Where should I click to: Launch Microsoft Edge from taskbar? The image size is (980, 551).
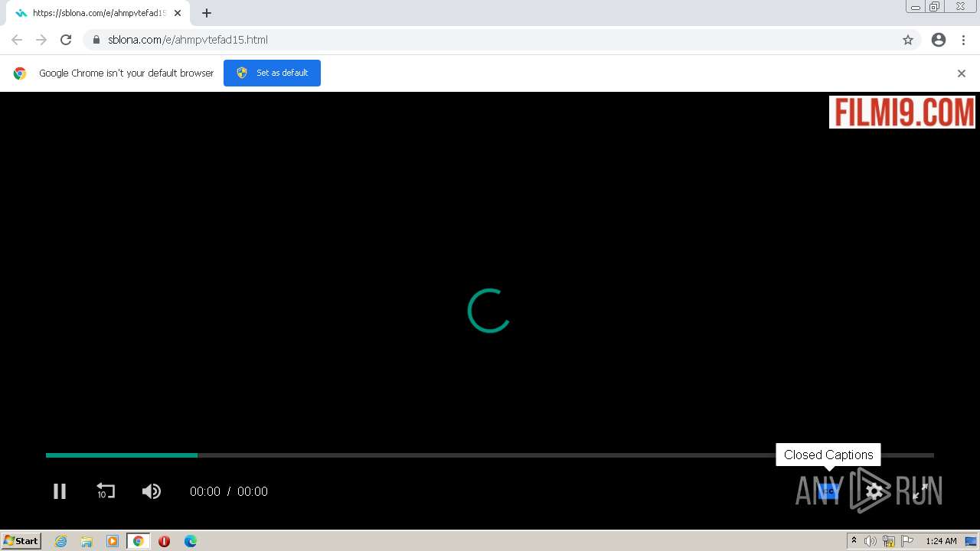(191, 541)
